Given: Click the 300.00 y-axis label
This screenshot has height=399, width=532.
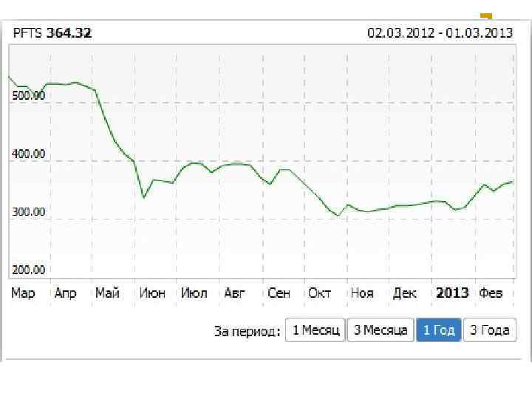Looking at the screenshot, I should (29, 212).
